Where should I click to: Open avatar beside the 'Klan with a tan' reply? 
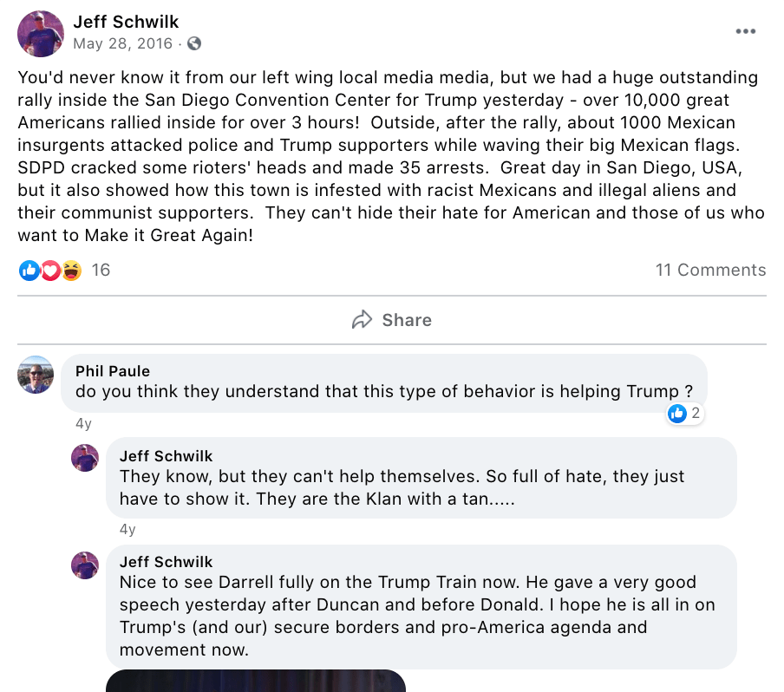tap(85, 457)
